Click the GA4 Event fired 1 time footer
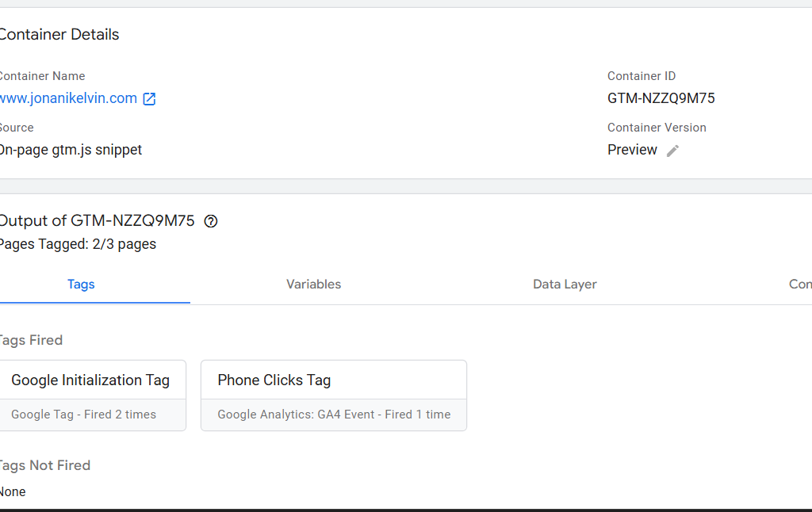 click(333, 414)
